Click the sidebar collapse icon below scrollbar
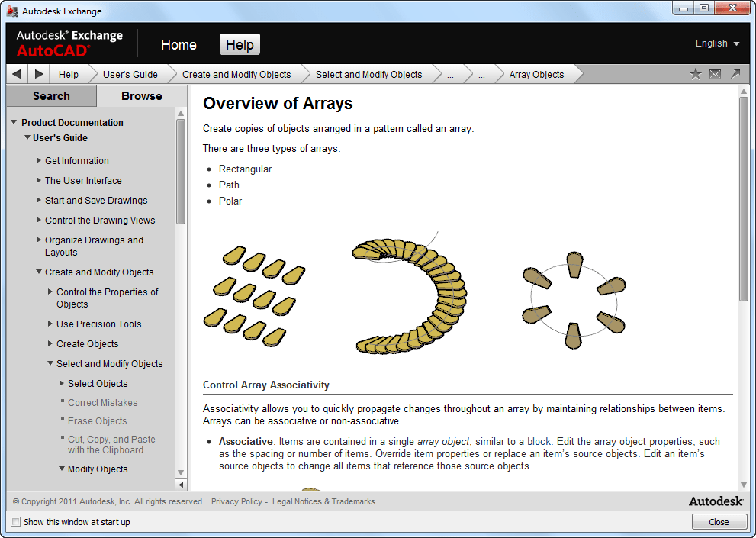 pyautogui.click(x=181, y=485)
